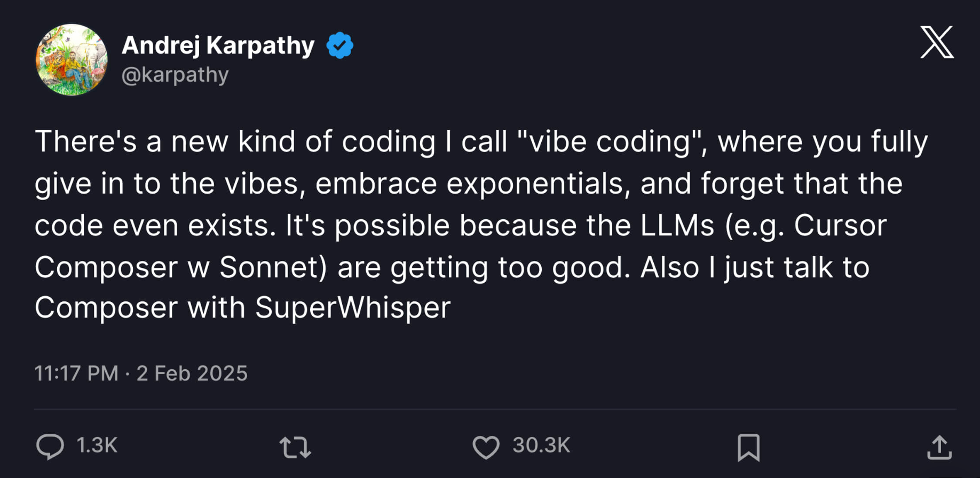Click the share upload icon

[x=939, y=448]
